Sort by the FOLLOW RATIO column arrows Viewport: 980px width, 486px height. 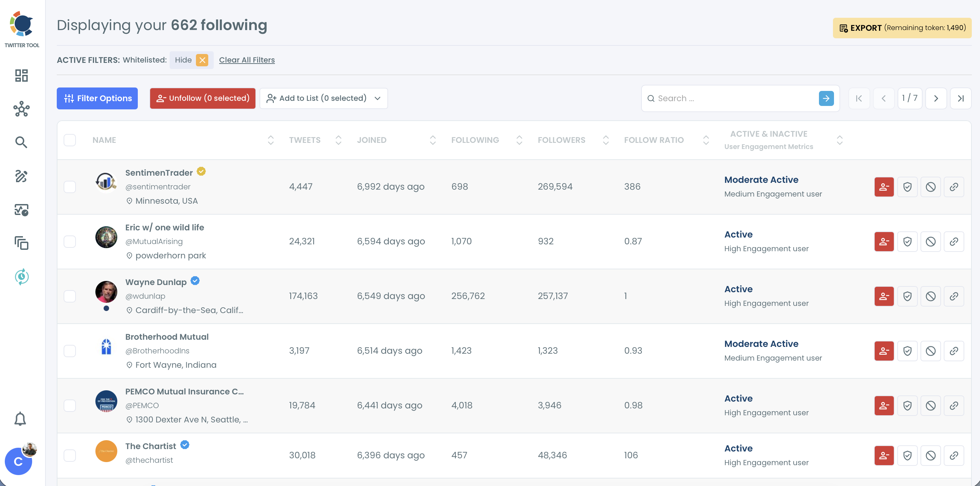pos(706,140)
